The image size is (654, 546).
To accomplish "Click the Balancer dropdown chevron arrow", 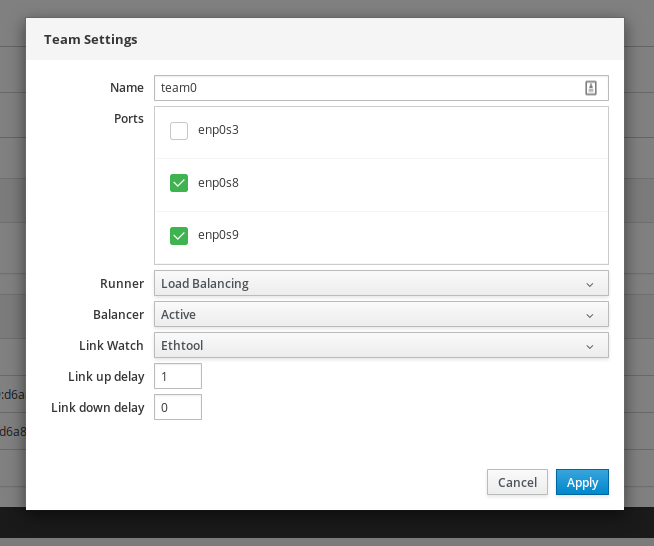I will point(590,315).
